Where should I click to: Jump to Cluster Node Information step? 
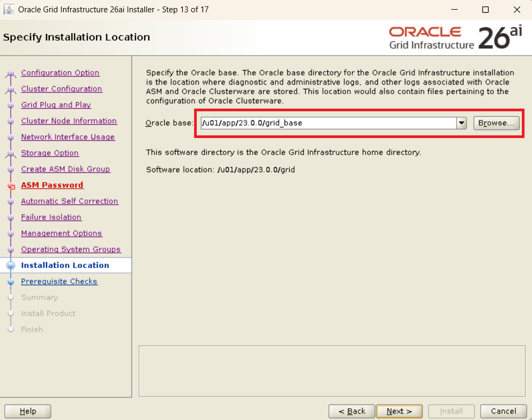pos(68,121)
